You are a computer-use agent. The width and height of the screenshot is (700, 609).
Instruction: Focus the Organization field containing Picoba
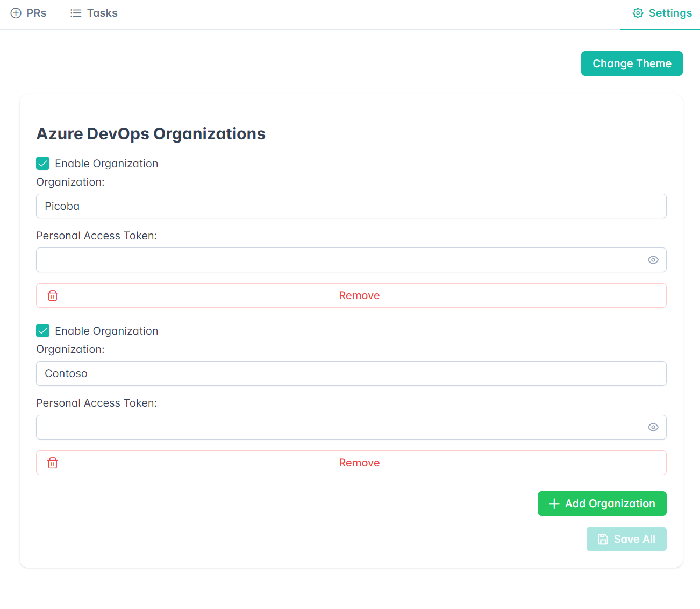click(351, 206)
